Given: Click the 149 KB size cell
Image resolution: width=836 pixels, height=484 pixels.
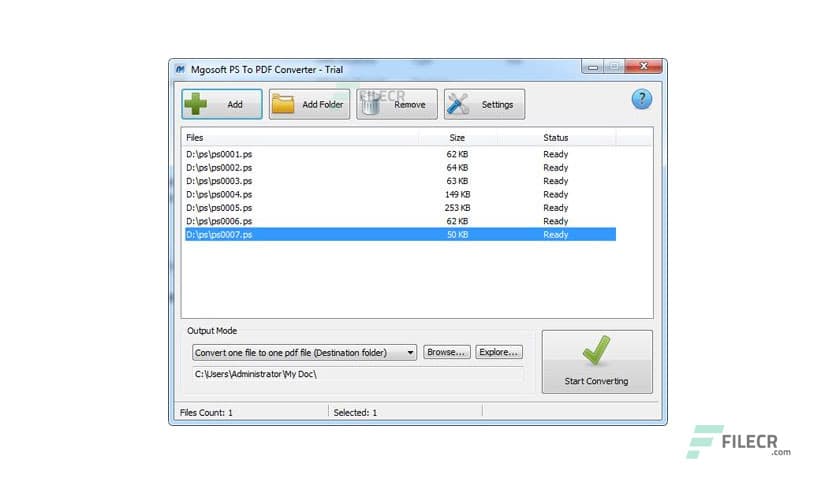Looking at the screenshot, I should pyautogui.click(x=457, y=194).
